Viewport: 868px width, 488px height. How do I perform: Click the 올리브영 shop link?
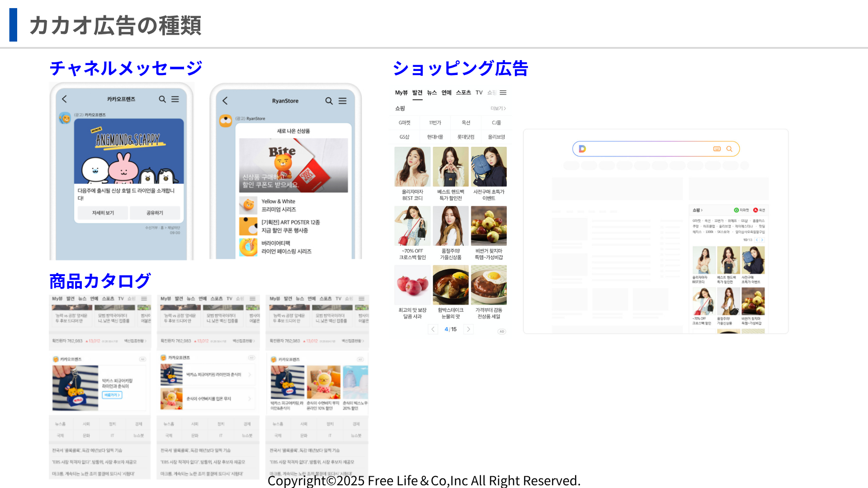click(x=496, y=137)
